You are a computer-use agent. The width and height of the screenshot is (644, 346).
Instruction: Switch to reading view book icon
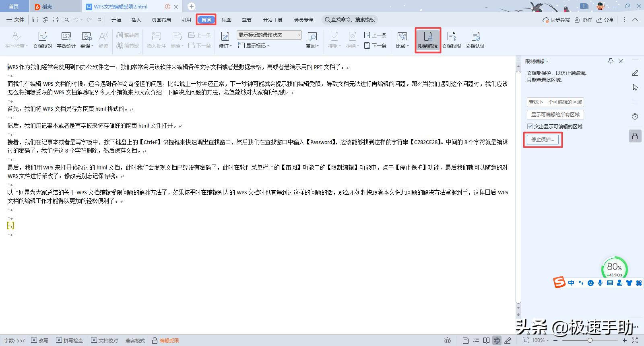(487, 340)
